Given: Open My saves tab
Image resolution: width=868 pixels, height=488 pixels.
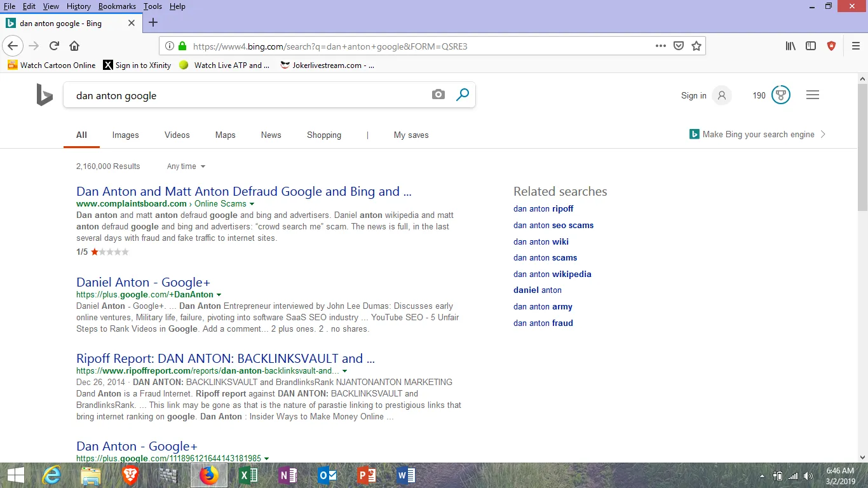Looking at the screenshot, I should pos(411,135).
